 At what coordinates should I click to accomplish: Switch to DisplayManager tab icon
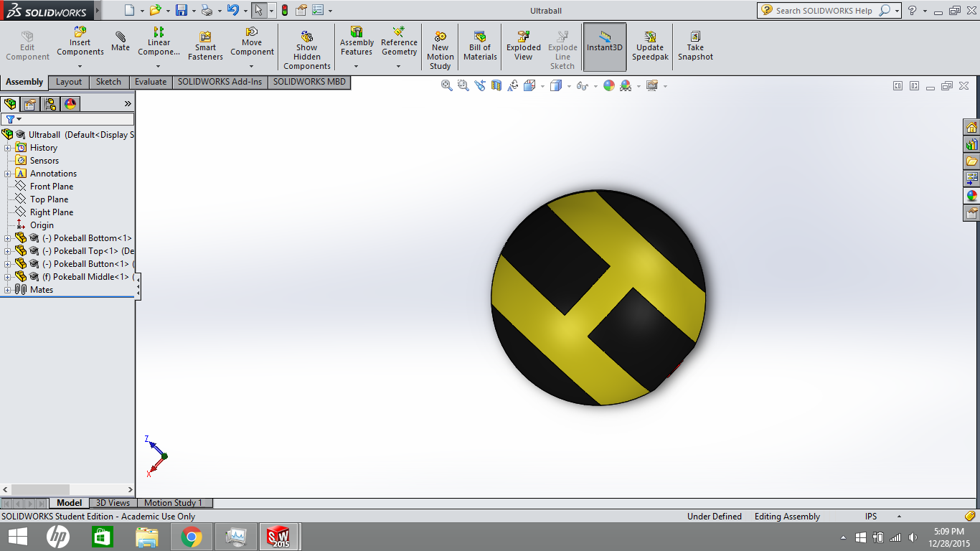coord(70,104)
